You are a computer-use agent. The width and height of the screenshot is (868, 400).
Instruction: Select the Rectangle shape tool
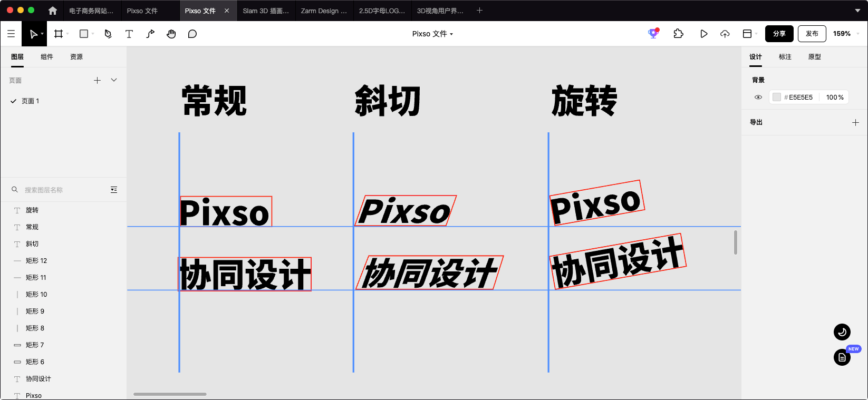click(x=84, y=34)
